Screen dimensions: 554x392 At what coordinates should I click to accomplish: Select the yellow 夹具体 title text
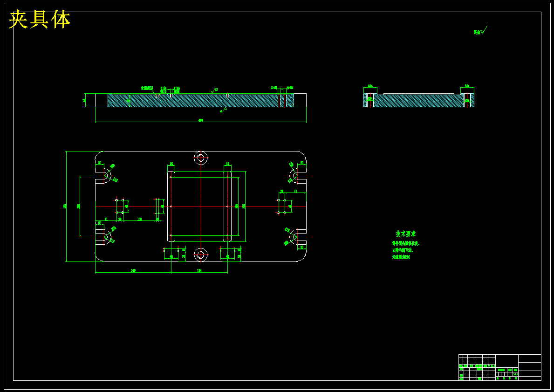pyautogui.click(x=40, y=20)
